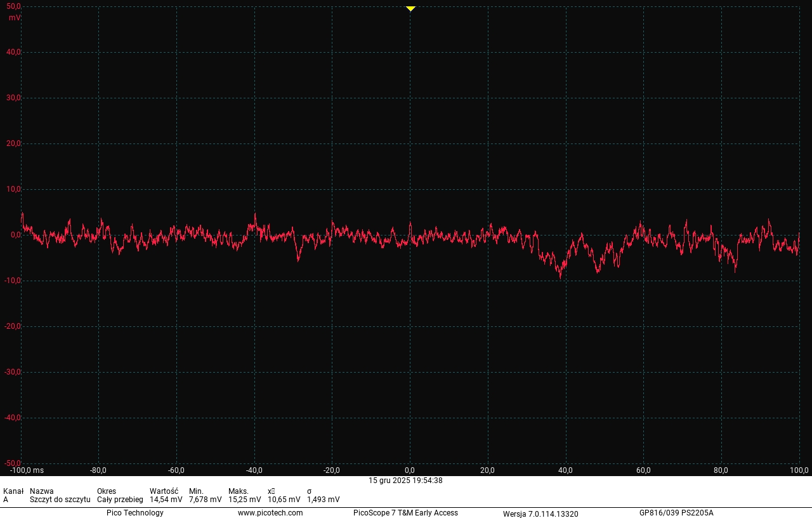Select the Nazwa column header
The width and height of the screenshot is (812, 518).
42,491
